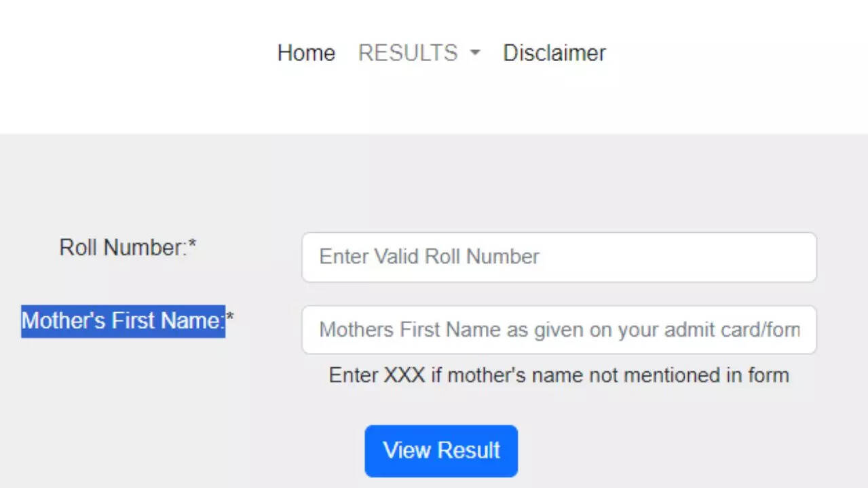Viewport: 868px width, 488px height.
Task: Click the word "XXX" in the hint text
Action: [x=404, y=375]
